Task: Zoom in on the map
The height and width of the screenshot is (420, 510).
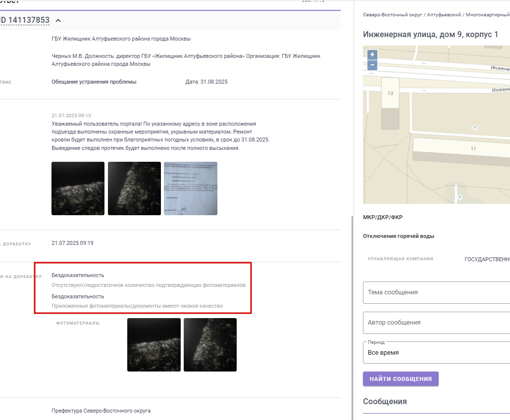Action: [372, 54]
